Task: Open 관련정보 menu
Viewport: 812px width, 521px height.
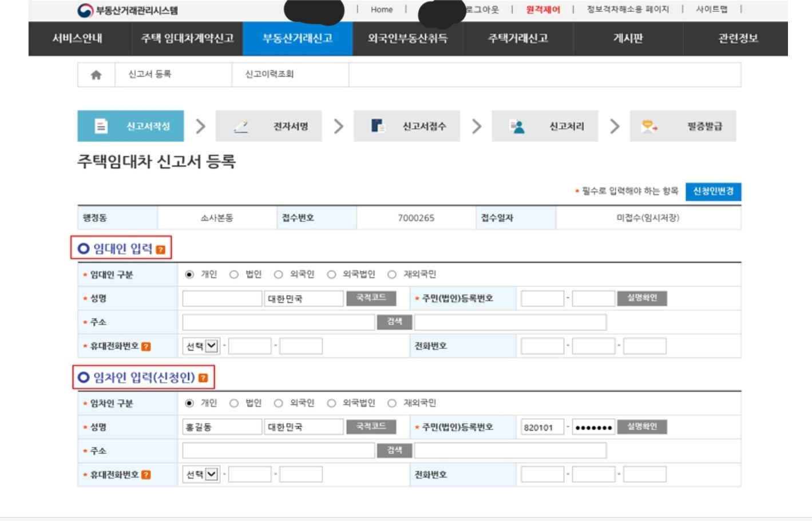Action: (x=738, y=38)
